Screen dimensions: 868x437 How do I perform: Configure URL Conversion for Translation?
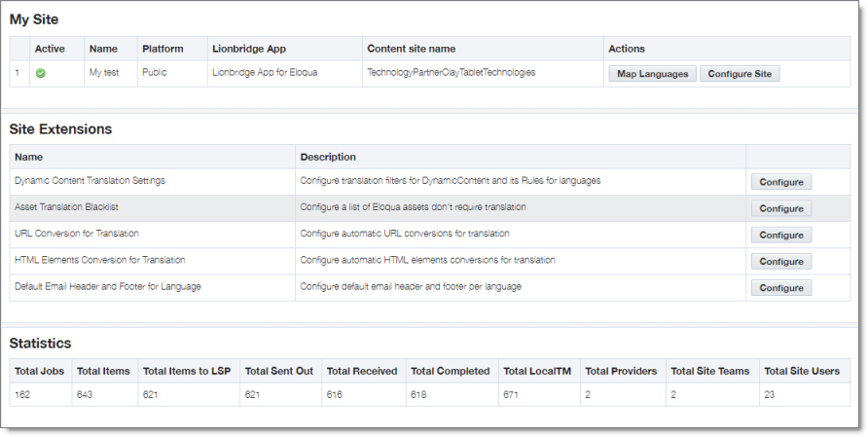781,235
